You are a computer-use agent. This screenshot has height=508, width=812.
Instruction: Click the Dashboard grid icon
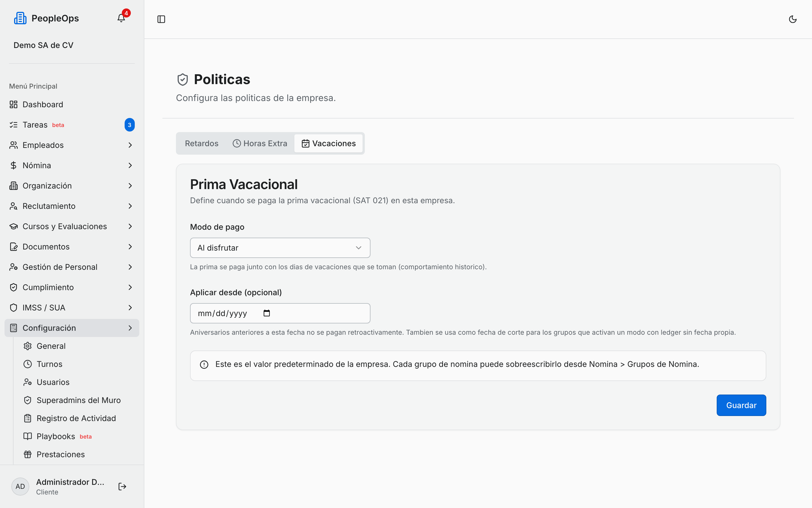[x=14, y=104]
